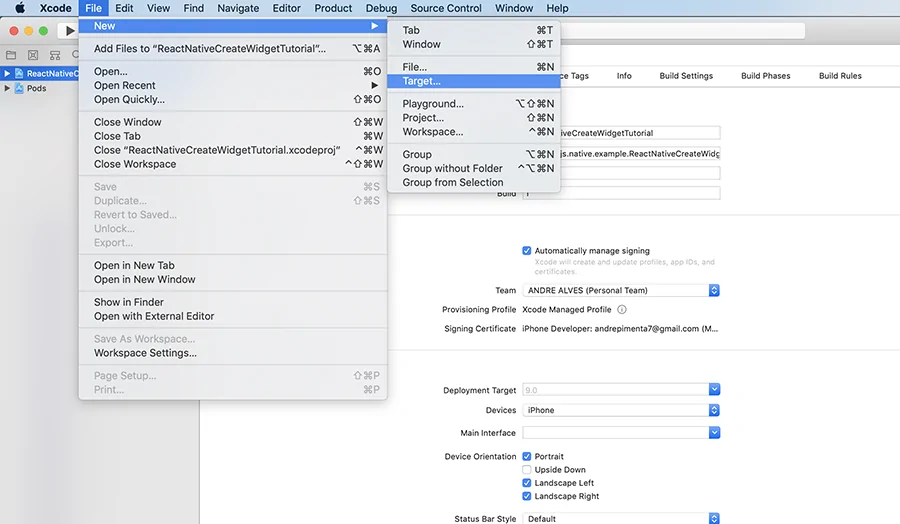Image resolution: width=900 pixels, height=524 pixels.
Task: Select Playground... menu item
Action: (x=474, y=104)
